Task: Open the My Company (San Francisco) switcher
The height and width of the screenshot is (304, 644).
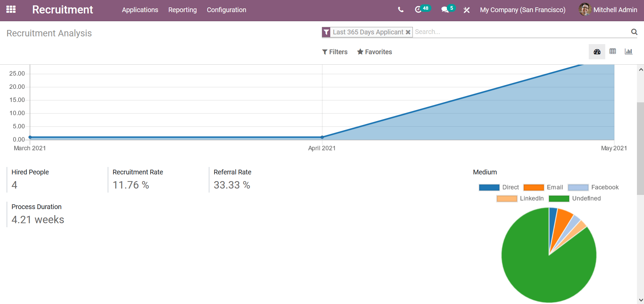Action: [522, 10]
